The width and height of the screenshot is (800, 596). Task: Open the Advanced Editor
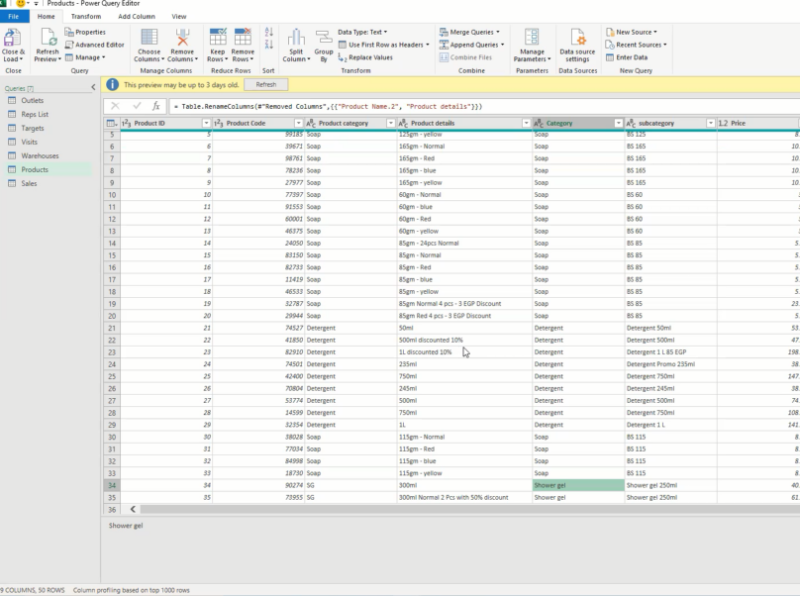pos(95,45)
